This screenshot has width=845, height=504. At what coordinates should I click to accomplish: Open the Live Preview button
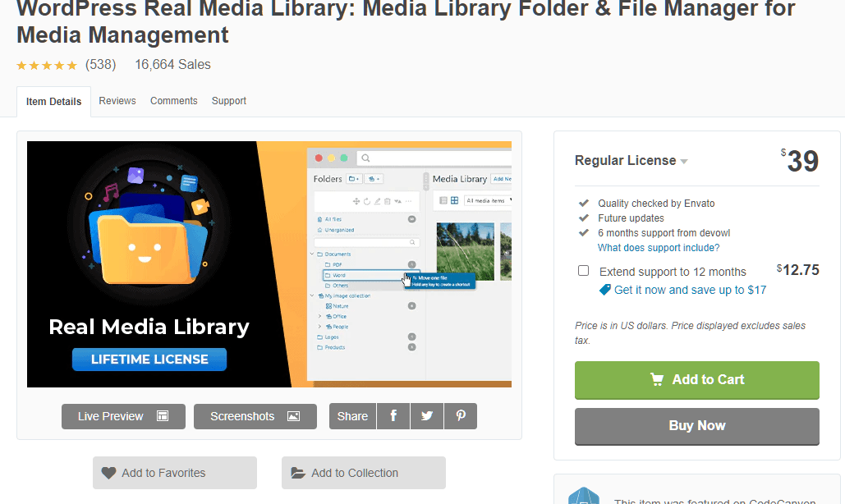123,416
